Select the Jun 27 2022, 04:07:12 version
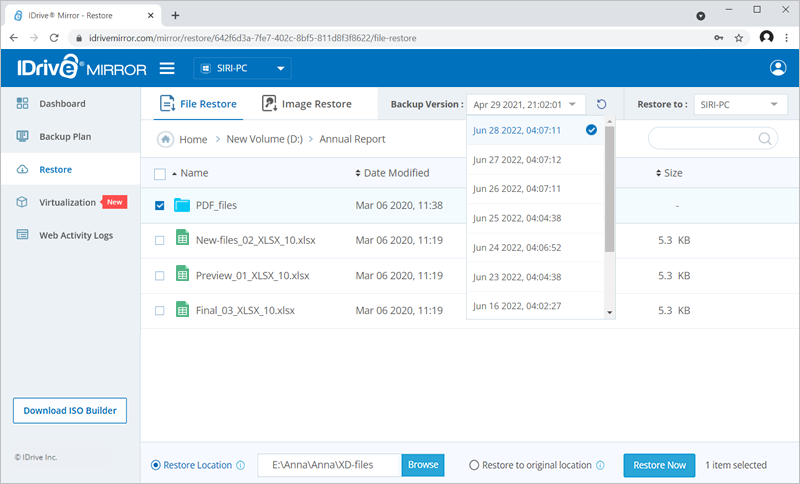800x484 pixels. [536, 160]
